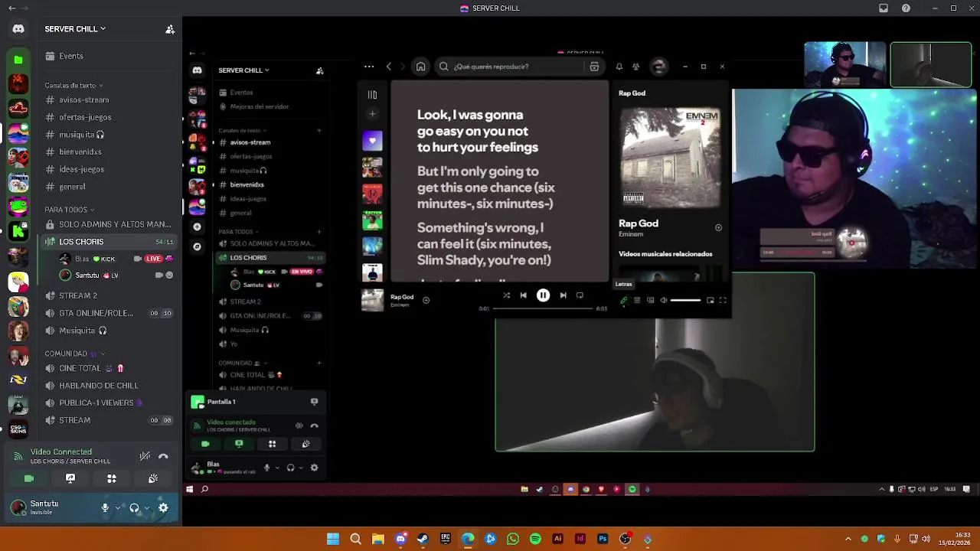Click the noise suppression icon in voice panel
The image size is (980, 551).
click(145, 456)
